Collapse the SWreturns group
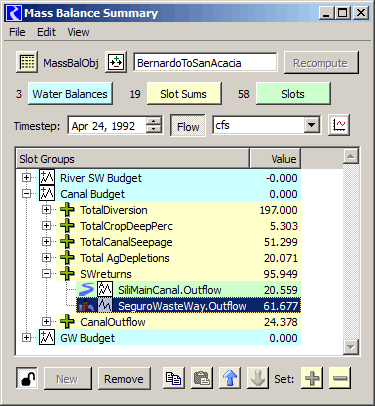Screen dimensions: 375x406 tap(47, 274)
